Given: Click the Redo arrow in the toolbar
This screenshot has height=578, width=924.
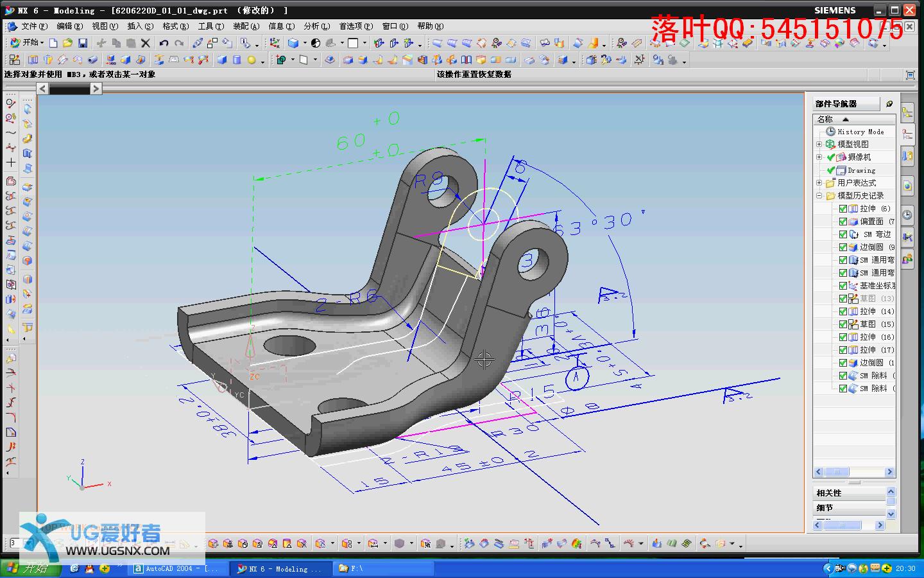Looking at the screenshot, I should [179, 43].
